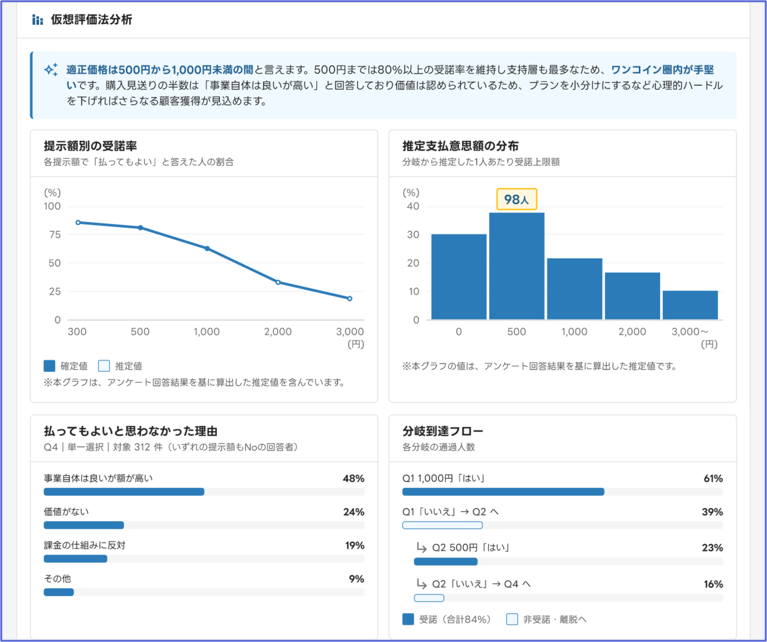Image resolution: width=767 pixels, height=642 pixels.
Task: Click the 1,000円 data point on line chart
Action: point(207,249)
